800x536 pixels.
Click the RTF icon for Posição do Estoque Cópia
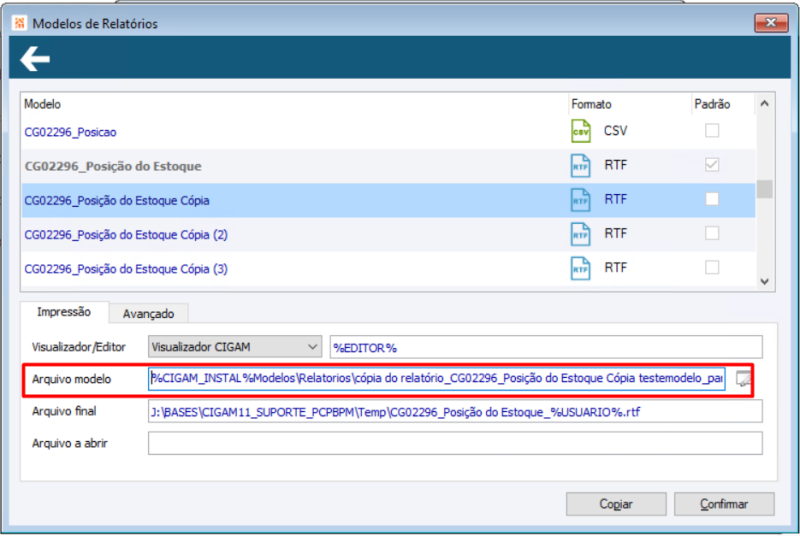tap(581, 200)
